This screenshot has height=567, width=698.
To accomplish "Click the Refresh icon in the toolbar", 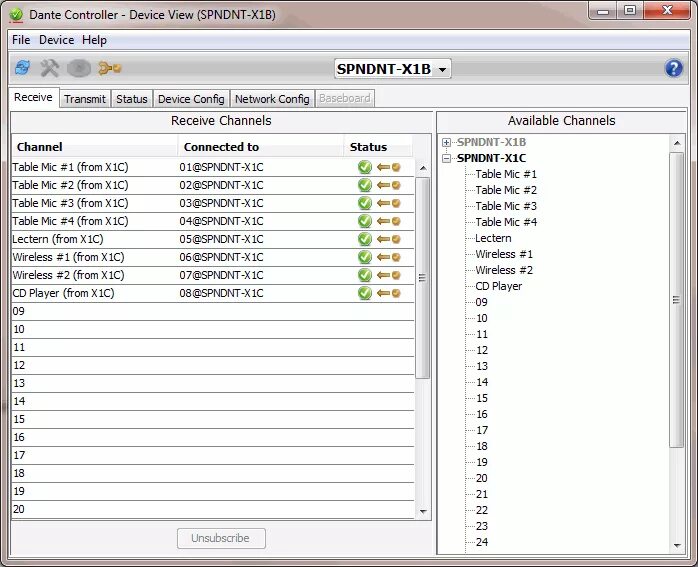I will click(x=22, y=68).
